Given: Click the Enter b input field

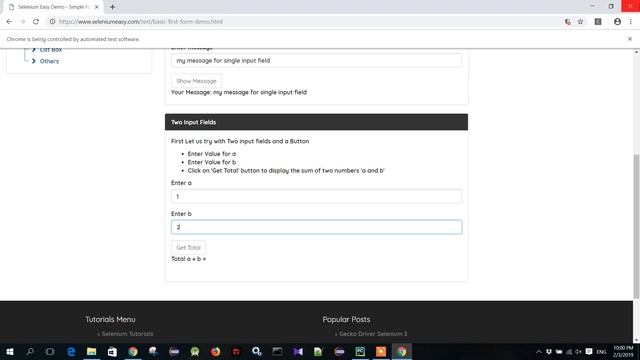Looking at the screenshot, I should (316, 227).
